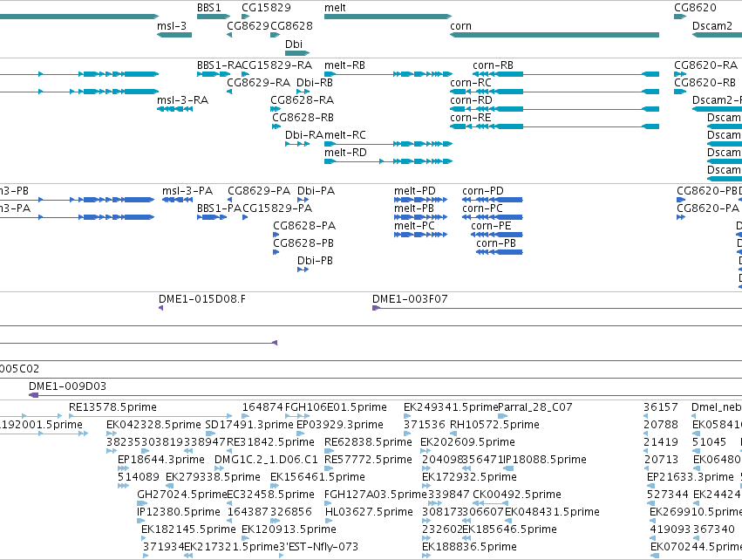The image size is (742, 560).
Task: Select the Dbi-RA transcript
Action: [297, 143]
